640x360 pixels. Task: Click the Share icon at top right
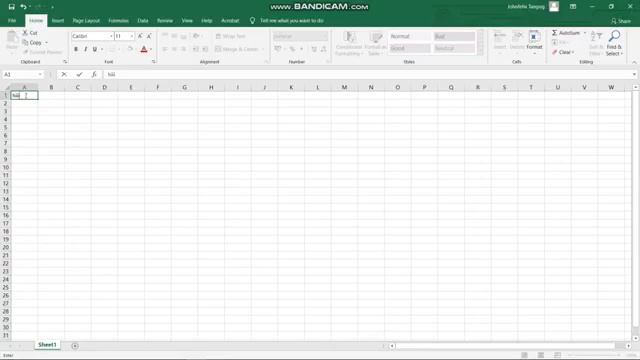pyautogui.click(x=614, y=21)
